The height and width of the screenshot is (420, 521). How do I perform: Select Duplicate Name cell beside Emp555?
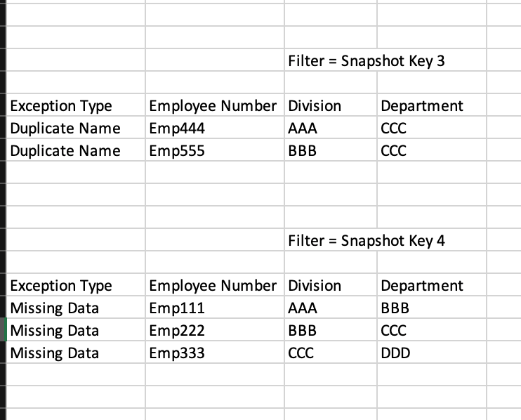point(75,150)
